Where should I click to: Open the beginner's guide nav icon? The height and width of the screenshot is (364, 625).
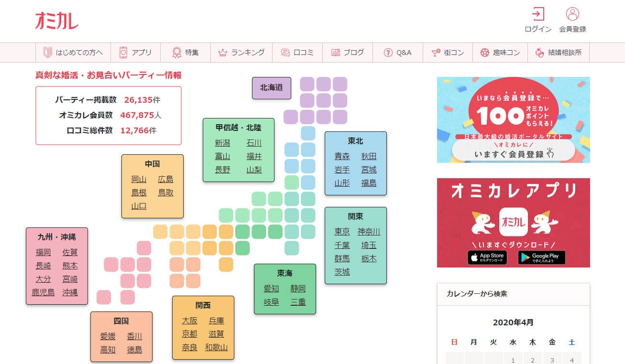pyautogui.click(x=47, y=53)
